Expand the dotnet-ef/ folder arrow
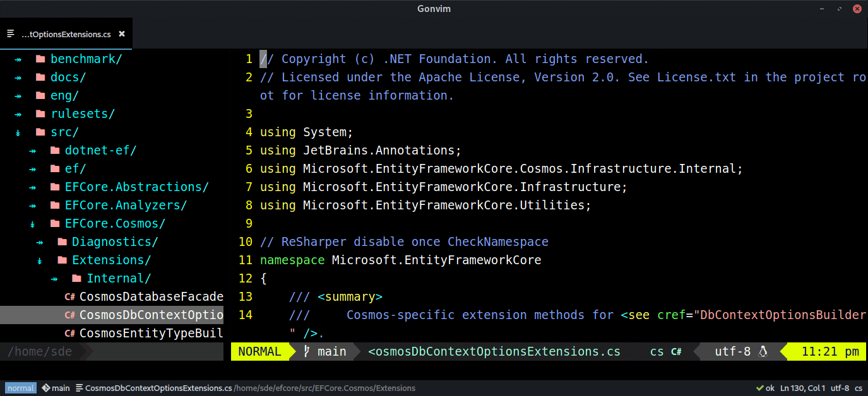 point(32,151)
